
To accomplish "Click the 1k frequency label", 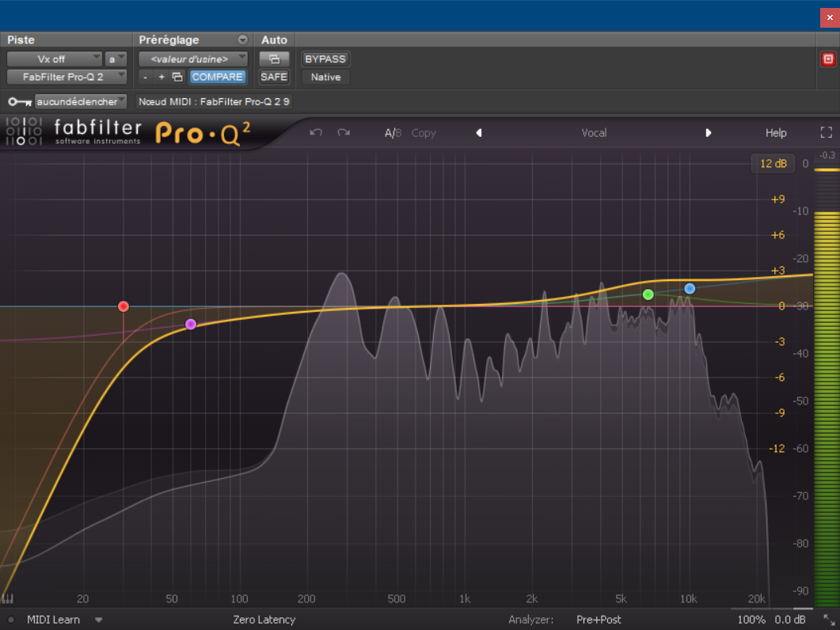I will click(x=465, y=599).
